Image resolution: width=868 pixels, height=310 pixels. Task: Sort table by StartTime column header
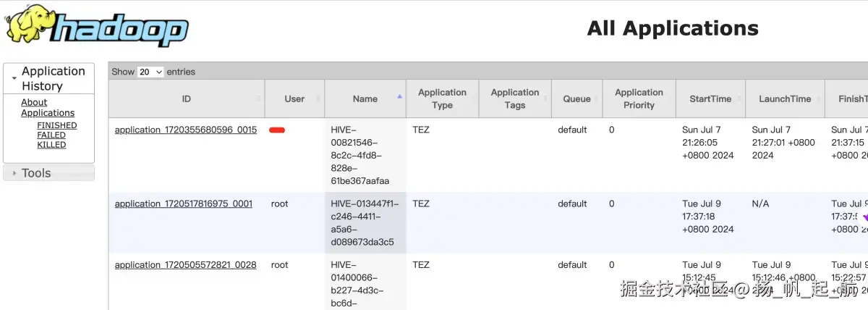(x=710, y=99)
